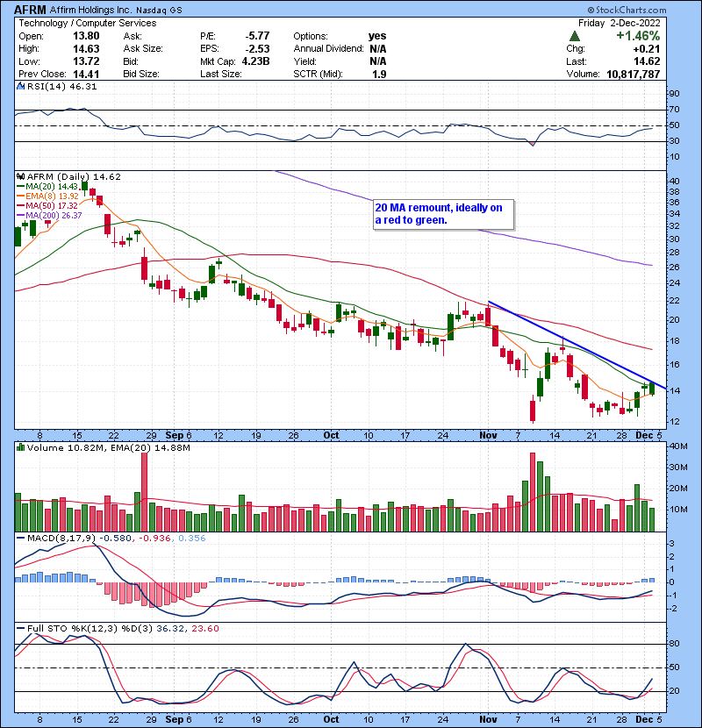Click the Yield N/A value

click(378, 61)
